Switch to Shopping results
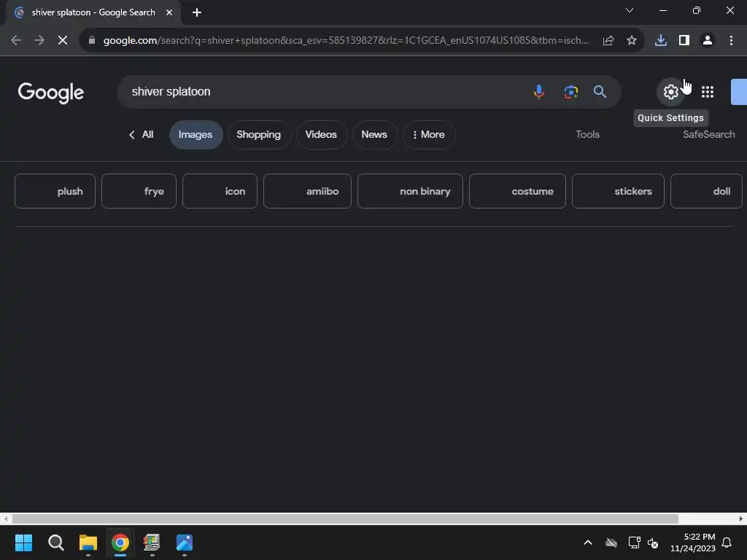The height and width of the screenshot is (560, 747). pos(259,135)
